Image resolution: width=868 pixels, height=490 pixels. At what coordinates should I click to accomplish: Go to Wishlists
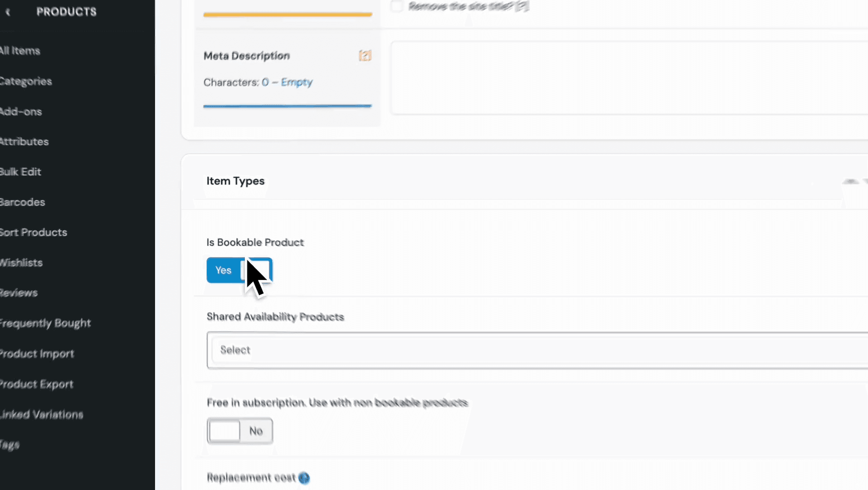click(21, 263)
